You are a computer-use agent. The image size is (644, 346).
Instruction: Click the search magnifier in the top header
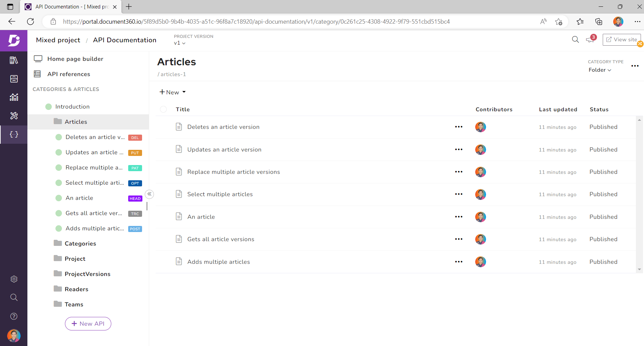point(575,40)
